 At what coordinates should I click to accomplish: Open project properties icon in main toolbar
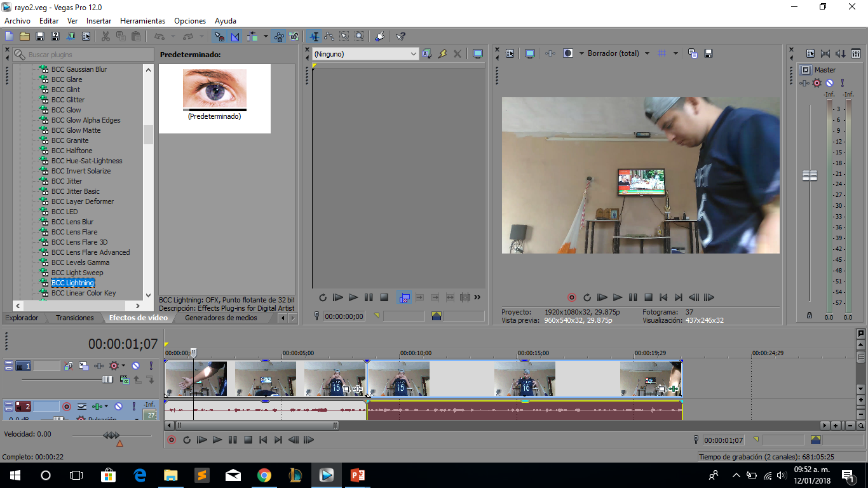[x=86, y=36]
